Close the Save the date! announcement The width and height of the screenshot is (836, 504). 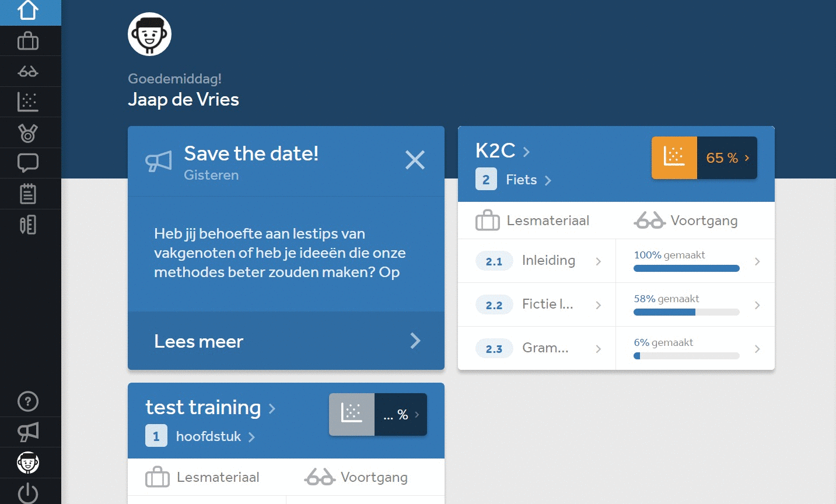(x=415, y=160)
